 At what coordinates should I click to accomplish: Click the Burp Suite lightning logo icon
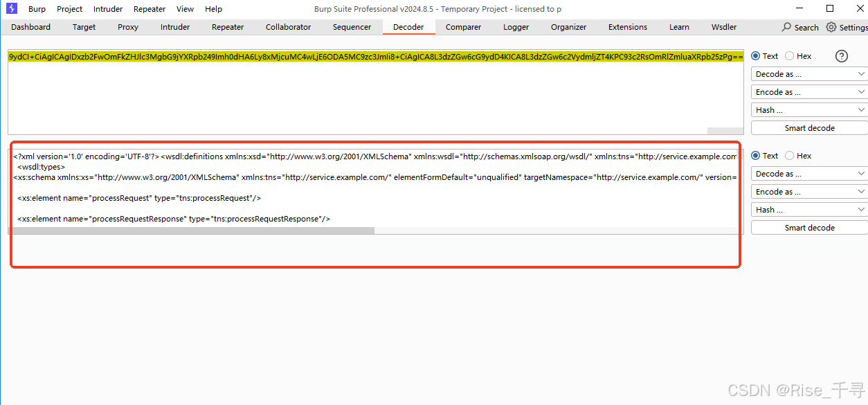[12, 9]
